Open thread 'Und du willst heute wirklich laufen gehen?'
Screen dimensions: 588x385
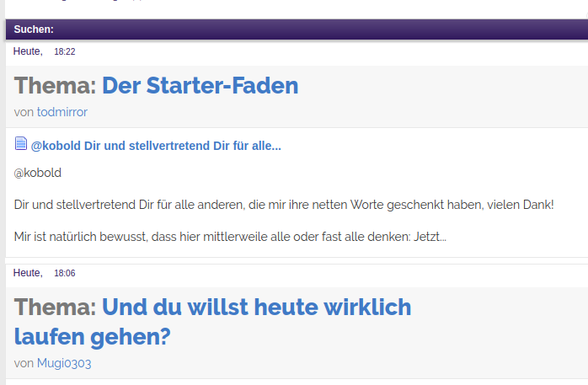[x=256, y=307]
